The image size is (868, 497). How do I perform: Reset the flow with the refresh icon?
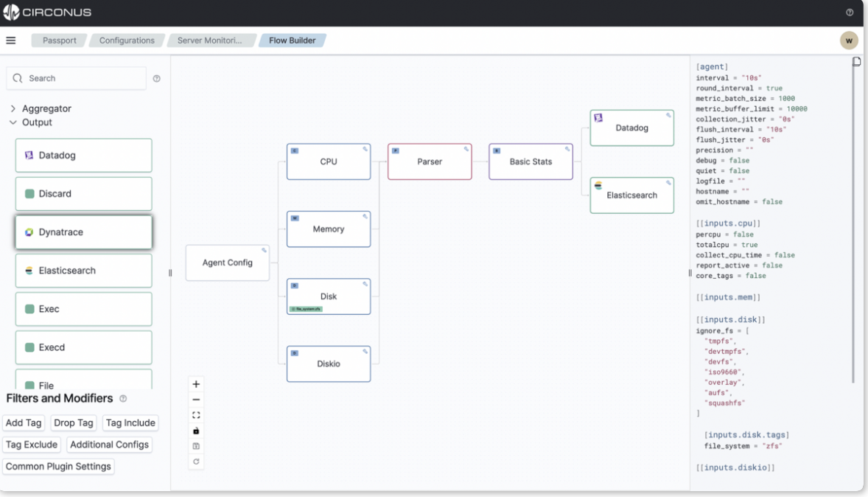click(x=196, y=462)
